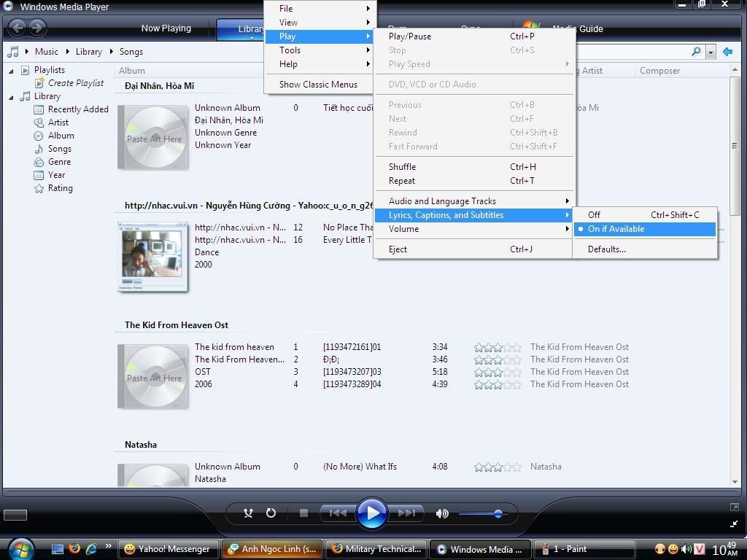Viewport: 747px width, 560px height.
Task: Turn on shuffle using the shuffle icon
Action: point(248,513)
